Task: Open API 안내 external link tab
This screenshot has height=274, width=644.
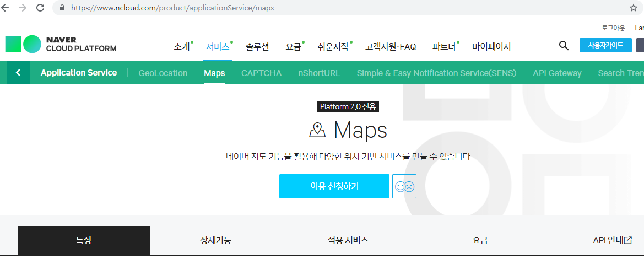Action: 612,240
